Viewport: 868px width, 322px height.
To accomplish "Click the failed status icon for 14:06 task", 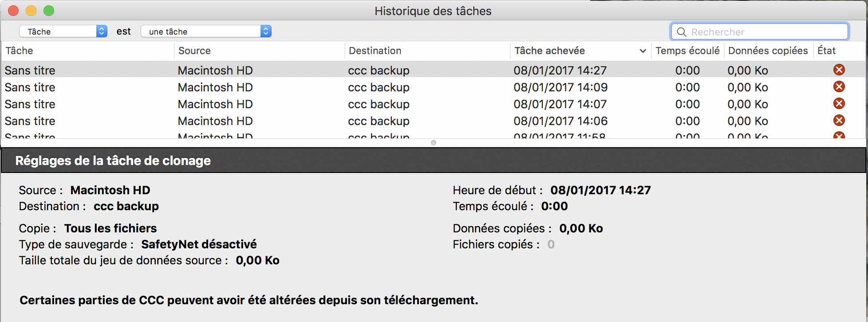I will [839, 121].
